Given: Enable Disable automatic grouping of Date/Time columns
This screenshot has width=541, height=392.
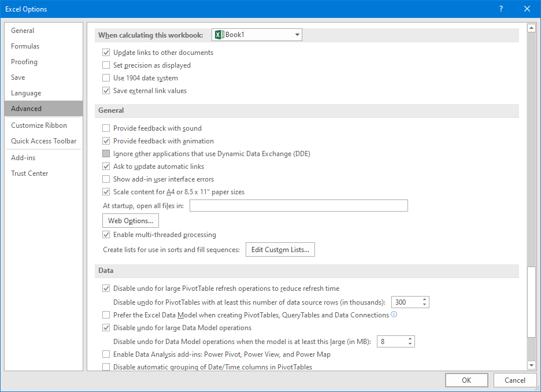Looking at the screenshot, I should tap(106, 367).
